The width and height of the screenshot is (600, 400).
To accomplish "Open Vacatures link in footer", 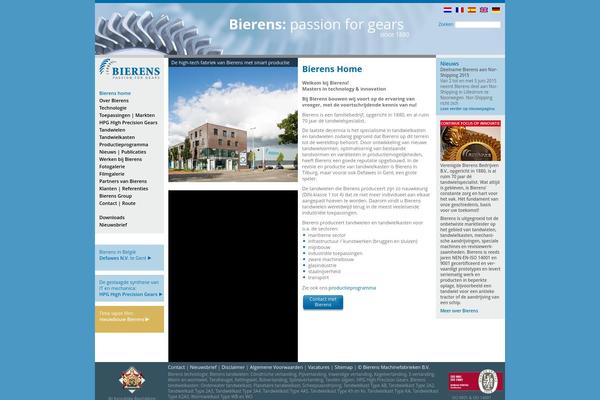I will pos(319,367).
